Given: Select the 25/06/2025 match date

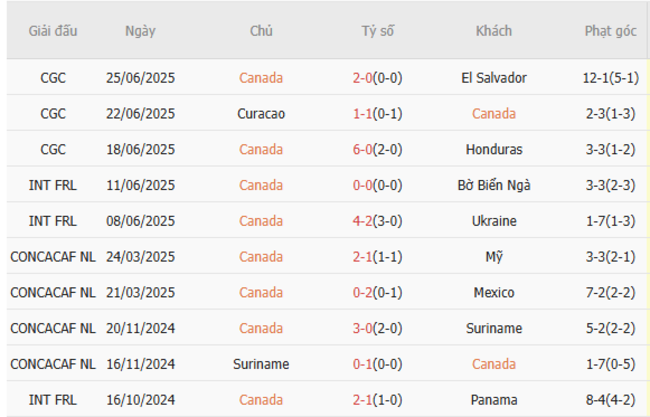Looking at the screenshot, I should (x=140, y=78).
